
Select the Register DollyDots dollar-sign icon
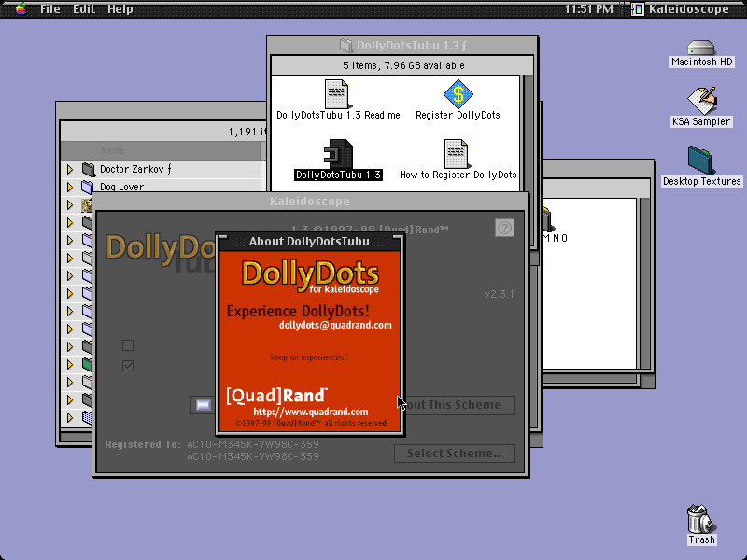tap(458, 94)
